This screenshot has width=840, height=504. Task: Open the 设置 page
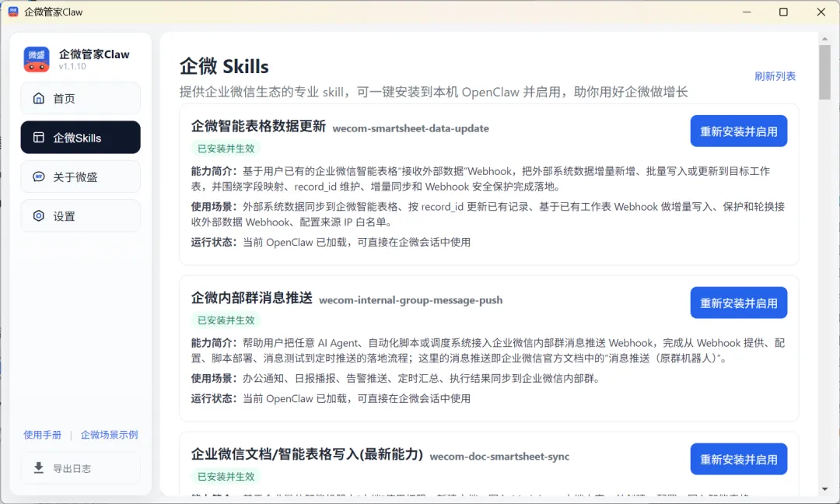(80, 216)
